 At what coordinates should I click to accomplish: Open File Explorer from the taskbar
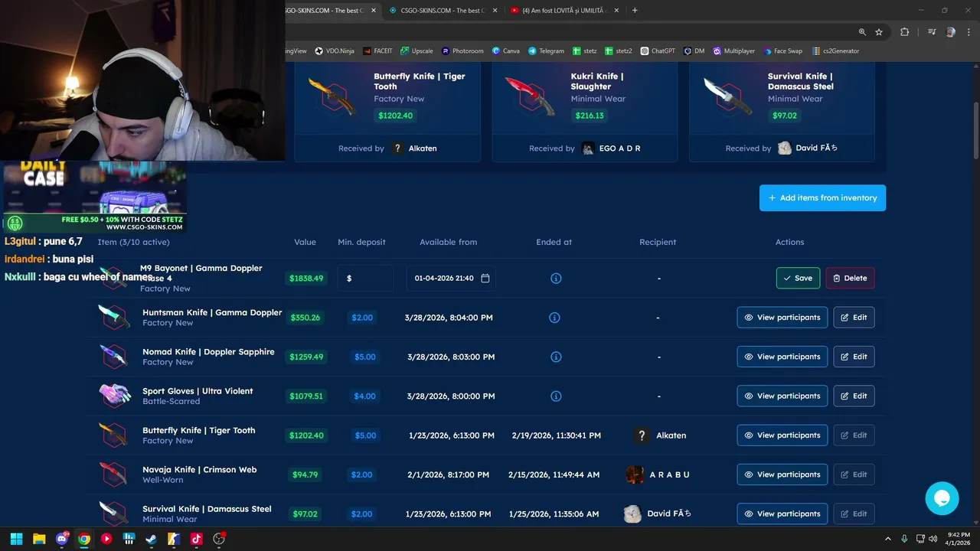39,539
